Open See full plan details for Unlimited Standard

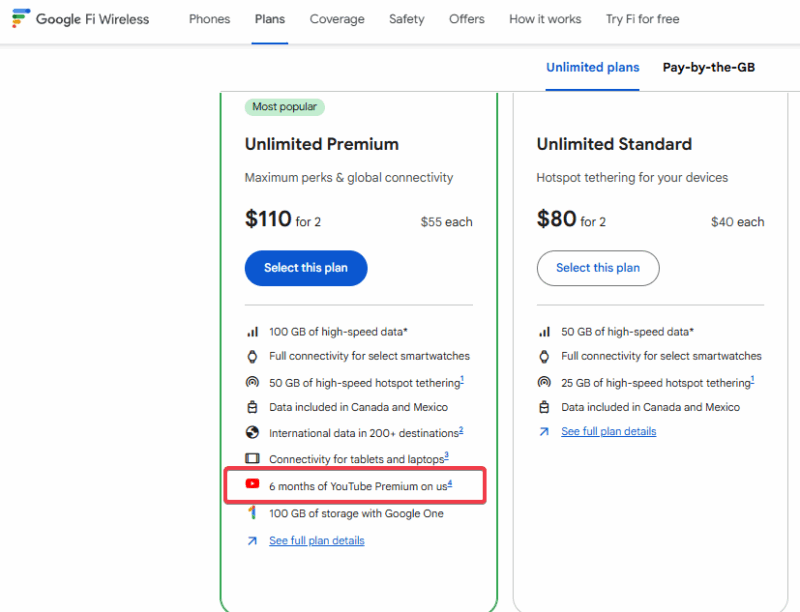point(608,431)
